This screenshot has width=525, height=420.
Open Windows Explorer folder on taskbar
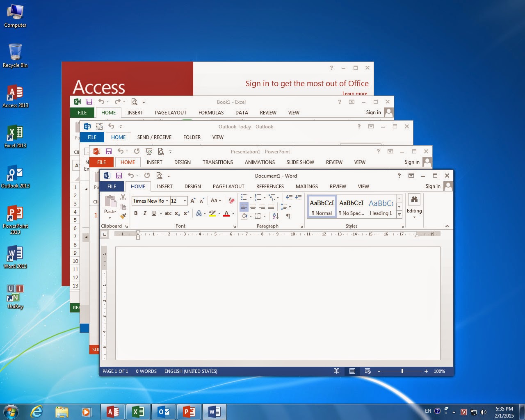tap(62, 411)
